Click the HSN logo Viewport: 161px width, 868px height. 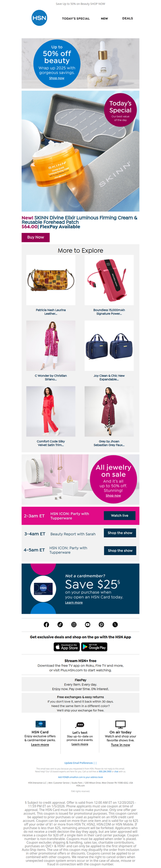point(39,18)
